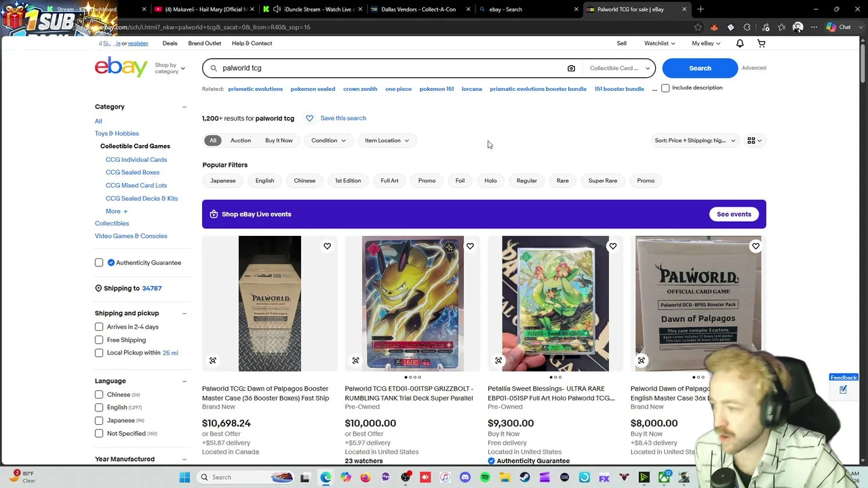Image resolution: width=868 pixels, height=488 pixels.
Task: Filter by Chinese language
Action: pyautogui.click(x=99, y=394)
